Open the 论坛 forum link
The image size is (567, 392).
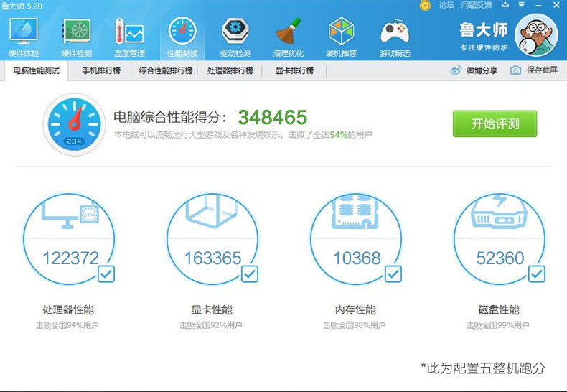pyautogui.click(x=446, y=5)
